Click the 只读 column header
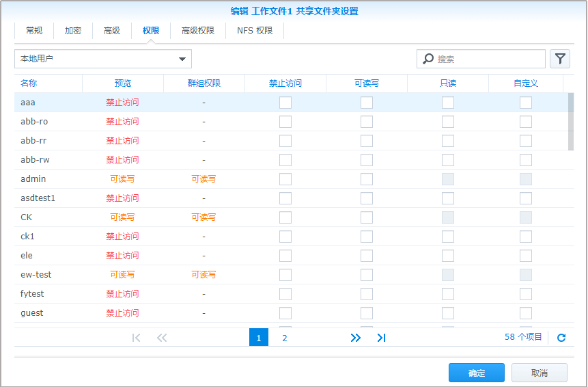Image resolution: width=588 pixels, height=387 pixels. [448, 83]
